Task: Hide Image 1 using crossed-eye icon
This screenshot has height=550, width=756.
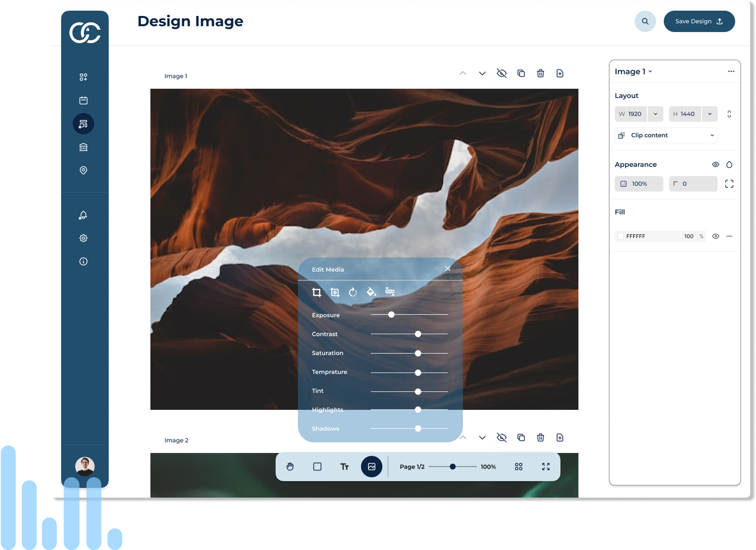Action: point(502,73)
